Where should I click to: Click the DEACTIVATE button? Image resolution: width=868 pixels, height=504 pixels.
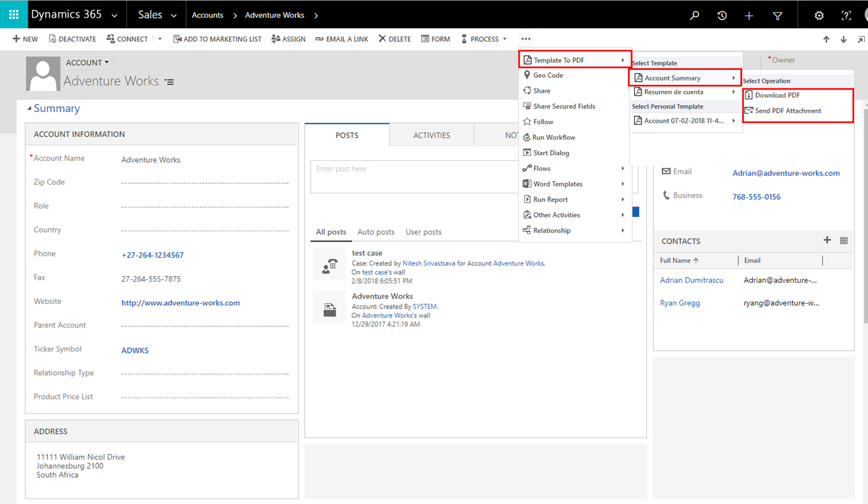click(x=73, y=39)
